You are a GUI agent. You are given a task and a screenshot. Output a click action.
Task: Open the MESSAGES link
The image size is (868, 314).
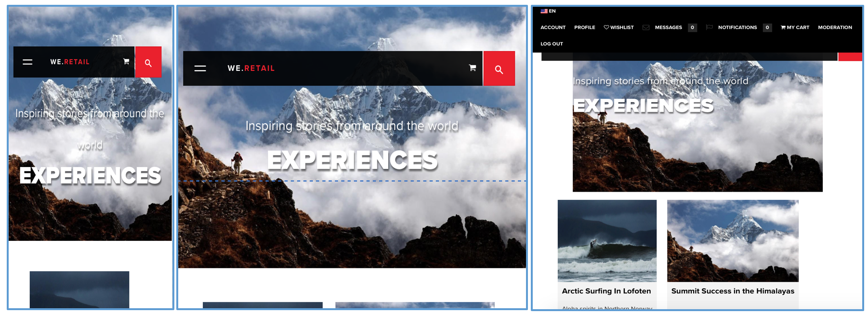pyautogui.click(x=669, y=27)
